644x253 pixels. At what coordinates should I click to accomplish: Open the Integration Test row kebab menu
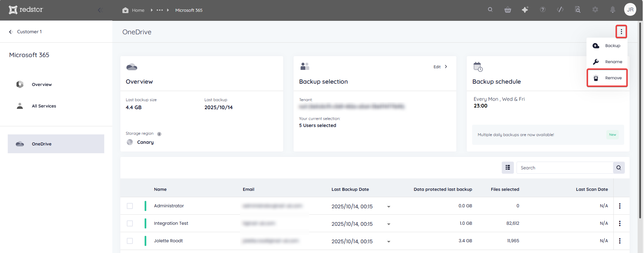point(620,223)
